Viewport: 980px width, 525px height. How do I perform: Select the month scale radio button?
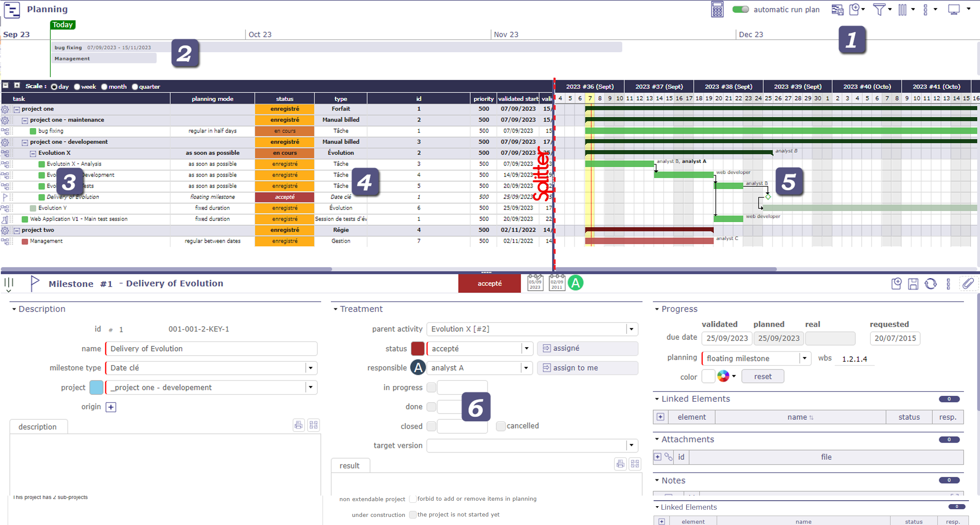pos(104,87)
